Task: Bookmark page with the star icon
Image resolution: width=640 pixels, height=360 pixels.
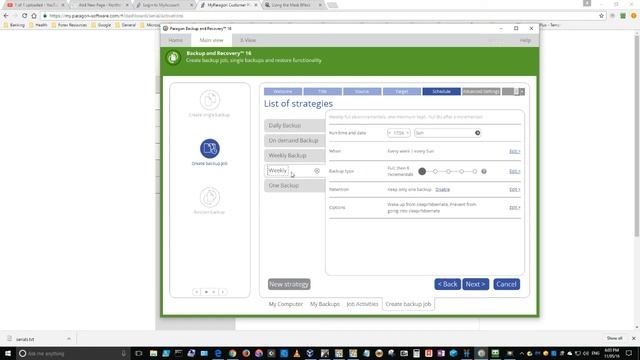Action: click(x=601, y=16)
